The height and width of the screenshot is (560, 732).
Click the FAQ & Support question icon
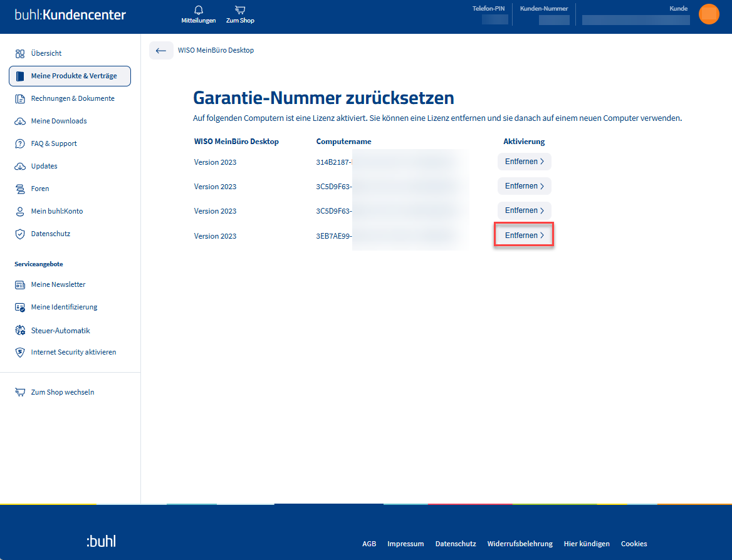(20, 143)
